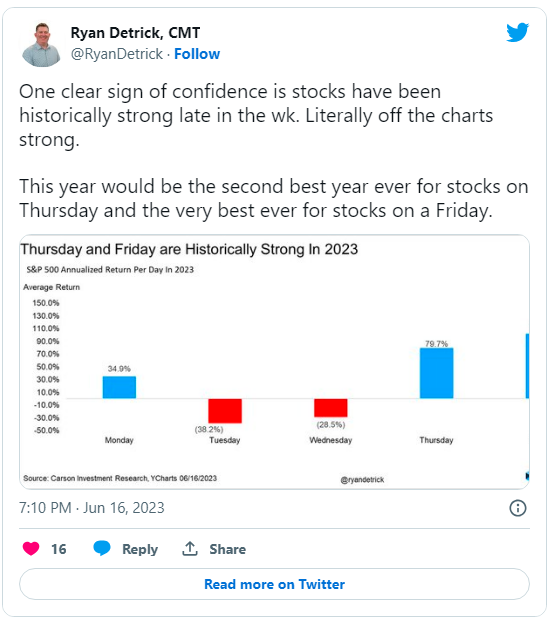Open the 7:10 PM Jun 16, 2023 timestamp
The width and height of the screenshot is (550, 621).
(91, 508)
